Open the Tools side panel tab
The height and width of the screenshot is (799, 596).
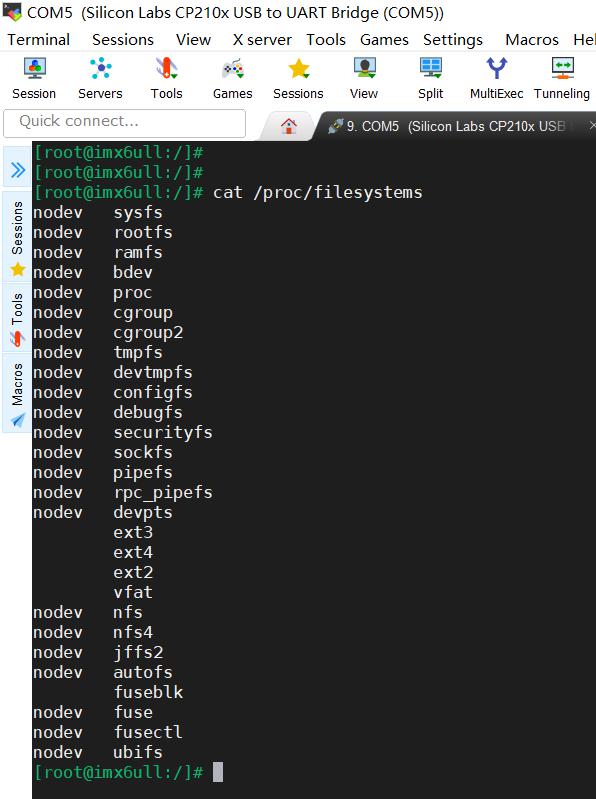[x=17, y=317]
